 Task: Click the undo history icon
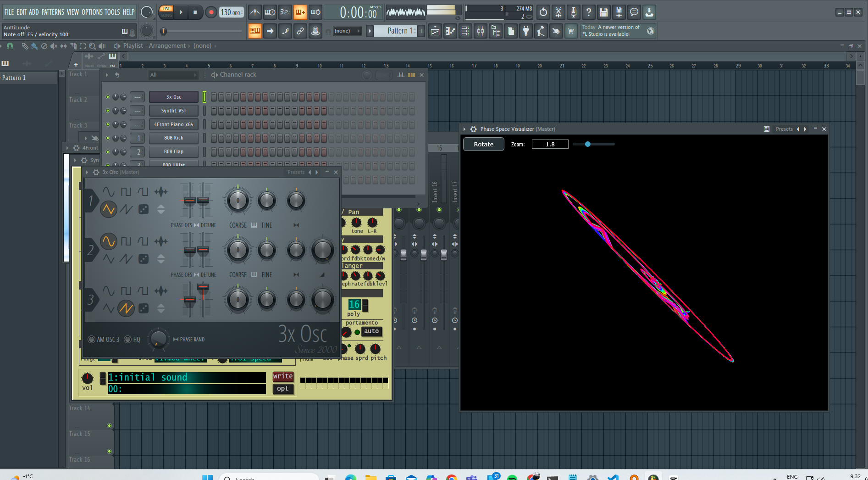click(x=543, y=12)
